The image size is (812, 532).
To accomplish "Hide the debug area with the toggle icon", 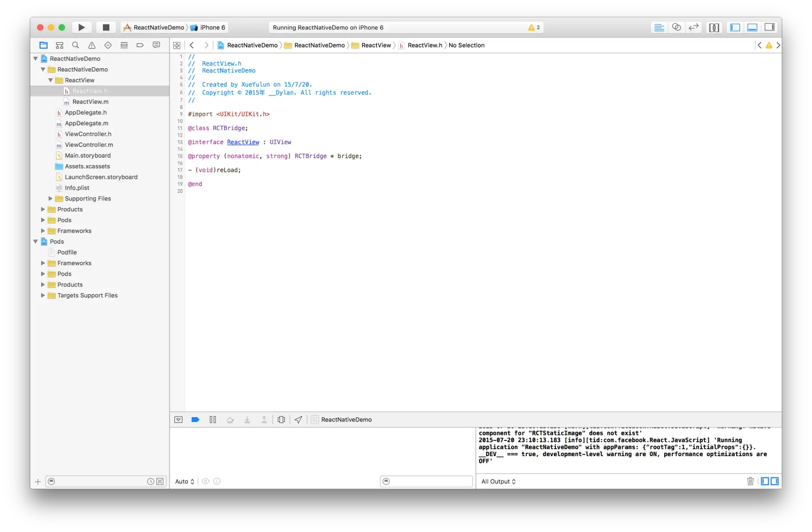I will (x=179, y=420).
